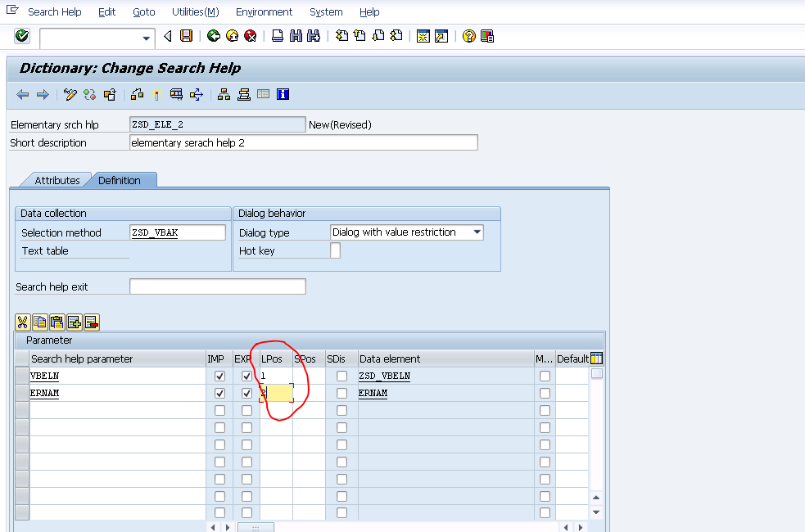Open the Default value selection icon in column header
805x532 pixels.
[596, 358]
